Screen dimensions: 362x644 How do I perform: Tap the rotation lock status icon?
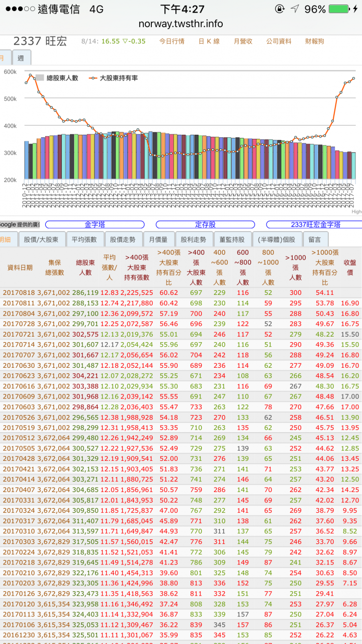(280, 9)
